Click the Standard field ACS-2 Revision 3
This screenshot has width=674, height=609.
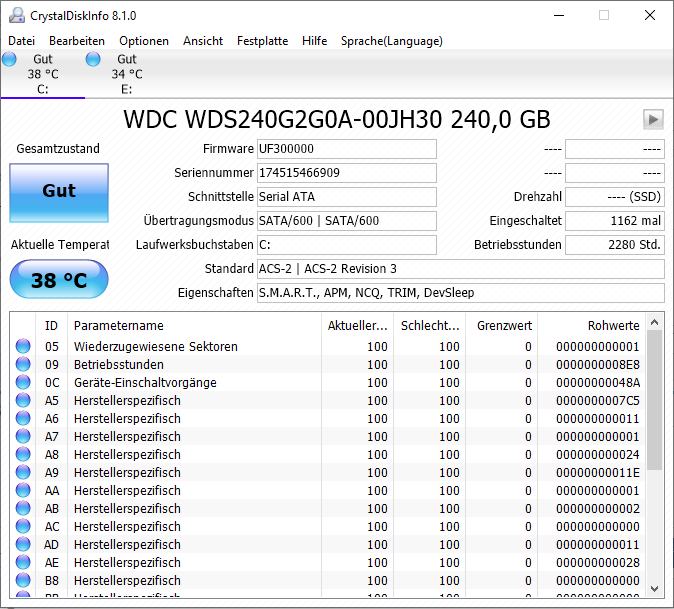(461, 269)
